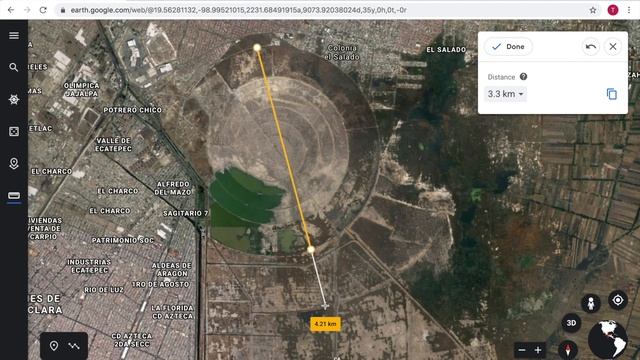
Task: Open Voyager ship's wheel icon
Action: pos(14,99)
